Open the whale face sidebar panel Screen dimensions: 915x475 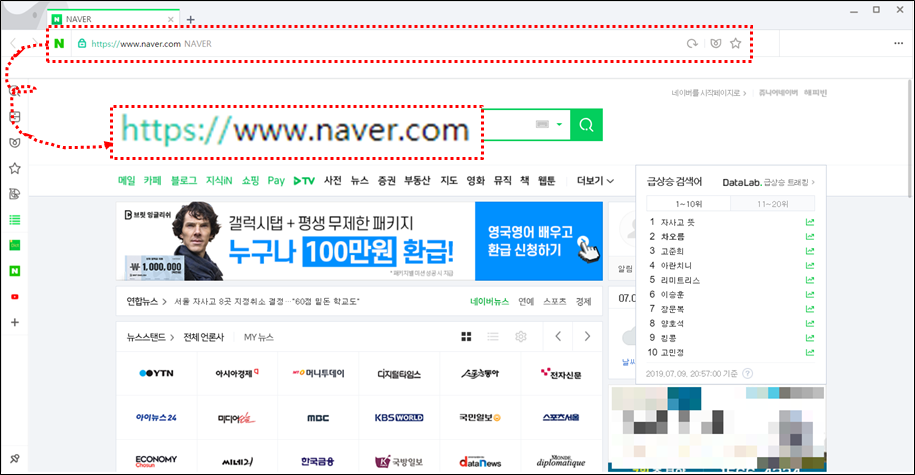click(x=15, y=142)
